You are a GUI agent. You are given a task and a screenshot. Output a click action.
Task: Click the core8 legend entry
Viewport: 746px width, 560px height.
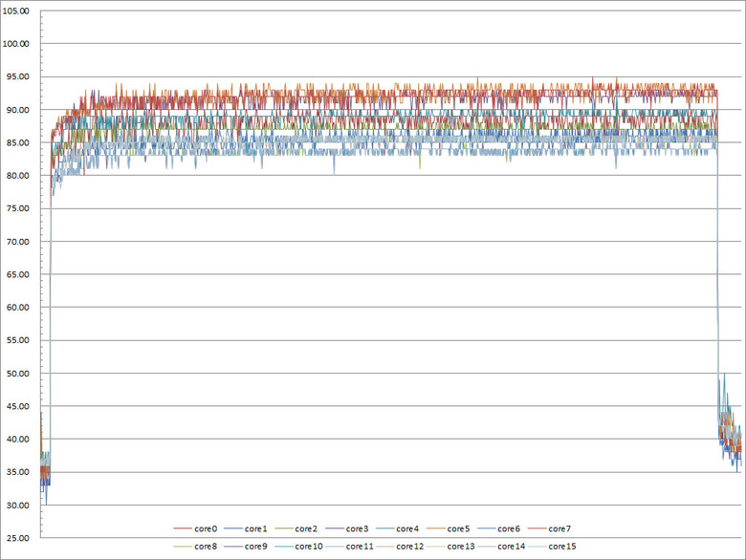tap(195, 547)
